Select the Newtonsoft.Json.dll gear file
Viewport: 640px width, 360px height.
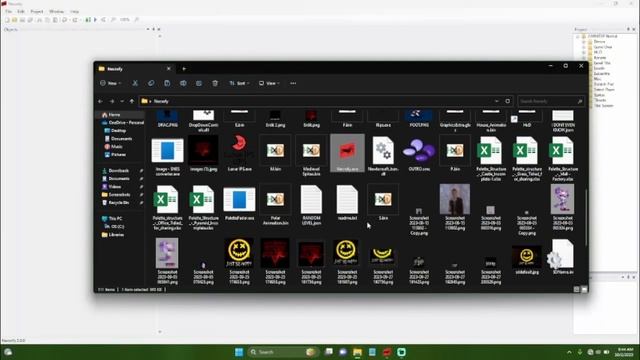(x=383, y=155)
